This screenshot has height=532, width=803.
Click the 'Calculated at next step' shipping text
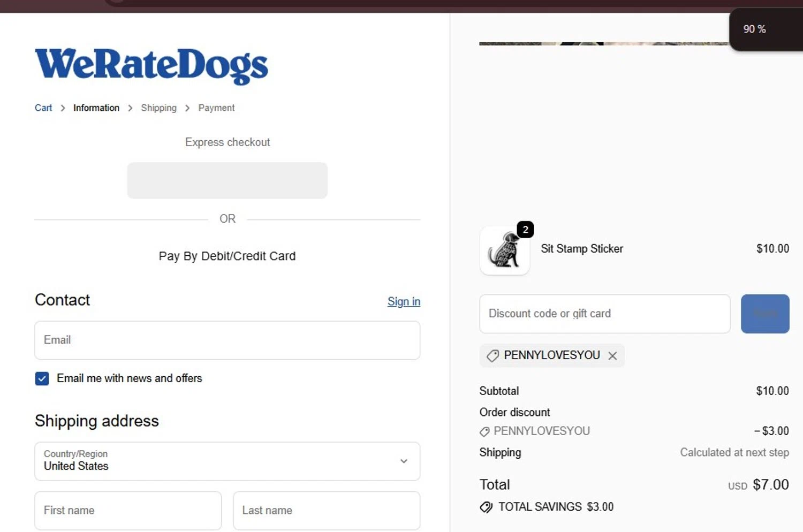coord(734,452)
